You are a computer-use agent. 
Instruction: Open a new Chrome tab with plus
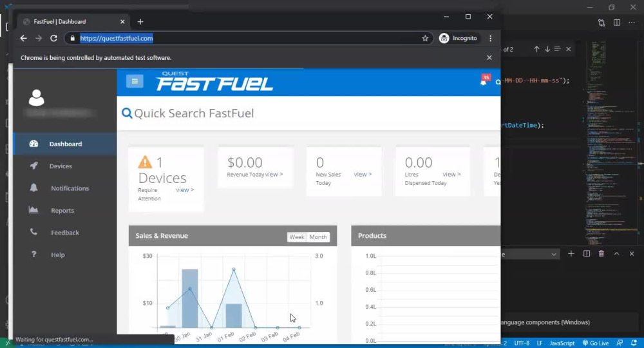click(140, 22)
